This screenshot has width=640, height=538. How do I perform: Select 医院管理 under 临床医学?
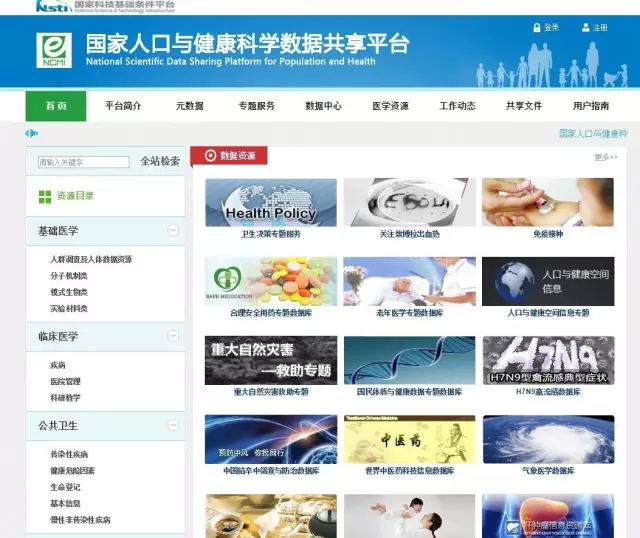pos(65,381)
